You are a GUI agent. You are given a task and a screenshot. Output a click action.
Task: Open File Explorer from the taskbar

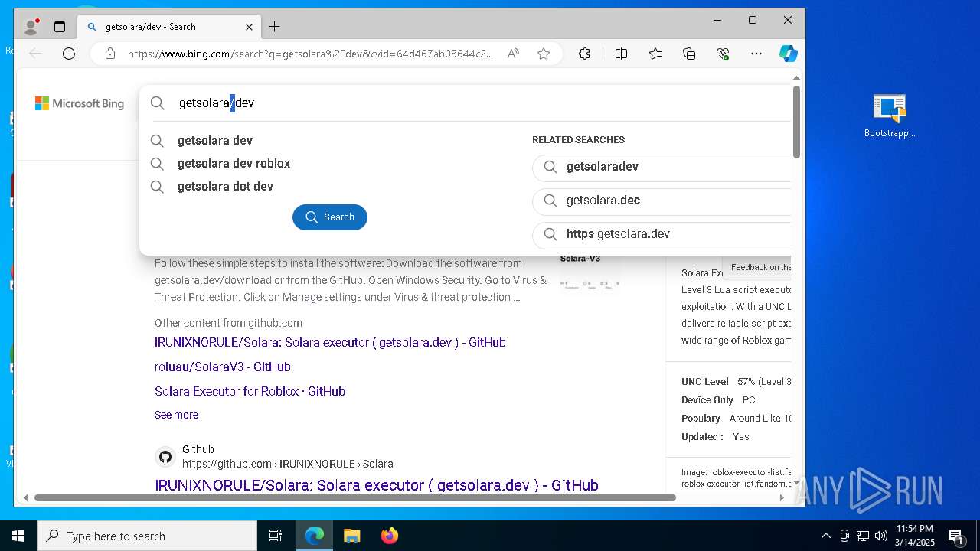tap(351, 536)
